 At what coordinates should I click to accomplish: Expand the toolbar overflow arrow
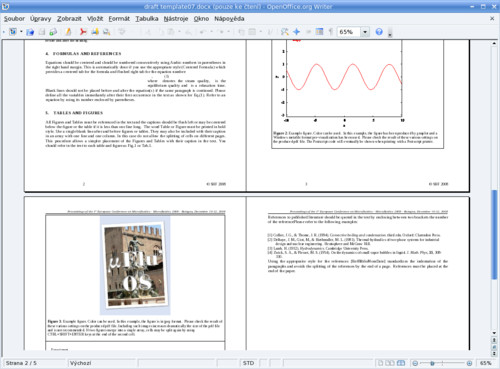[x=390, y=33]
